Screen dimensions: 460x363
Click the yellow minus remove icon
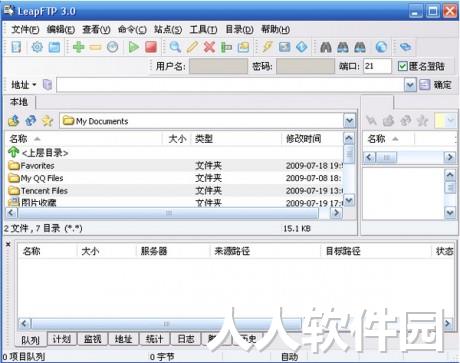tap(95, 47)
